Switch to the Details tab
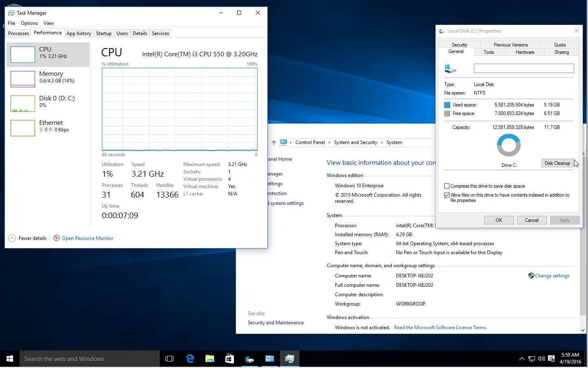The height and width of the screenshot is (368, 588). 140,33
